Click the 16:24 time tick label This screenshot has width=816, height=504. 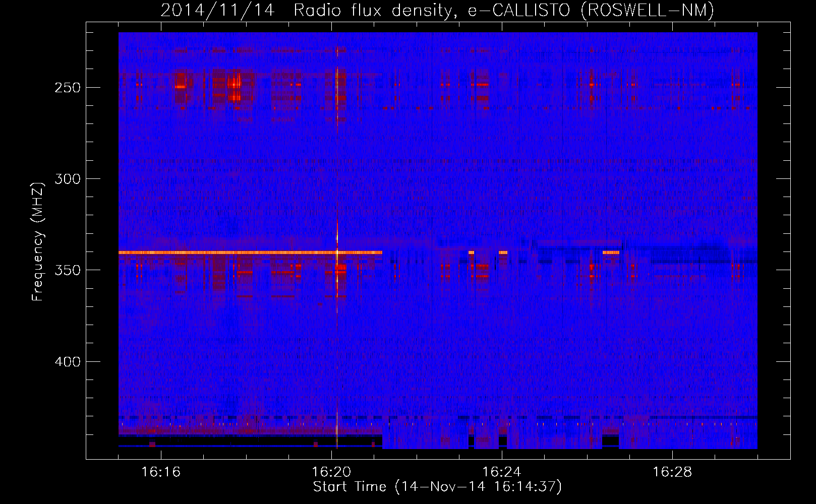click(502, 472)
